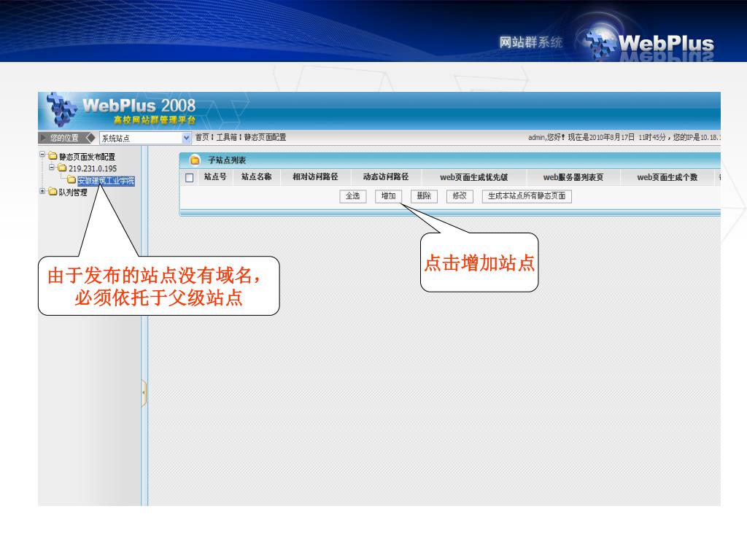The height and width of the screenshot is (560, 747).
Task: Click the web服务器列表页 column header
Action: coord(573,177)
